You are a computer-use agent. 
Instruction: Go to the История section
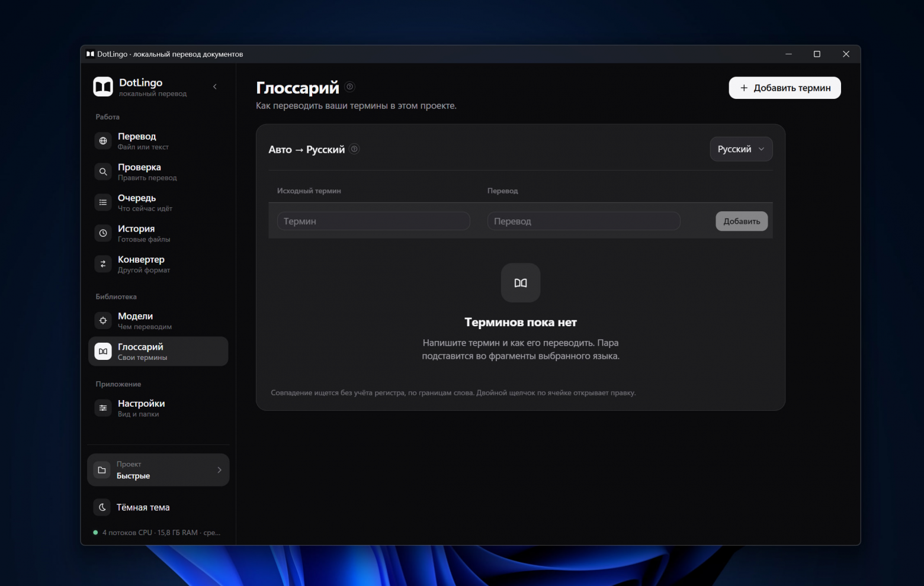(x=158, y=233)
